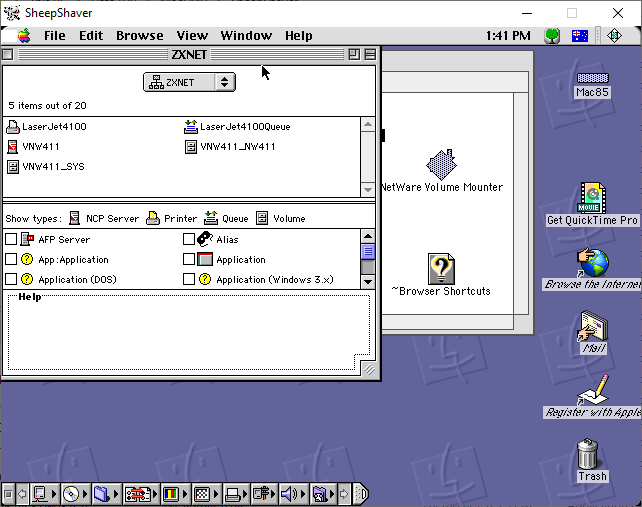
Task: Open the Apple menu
Action: tap(24, 36)
